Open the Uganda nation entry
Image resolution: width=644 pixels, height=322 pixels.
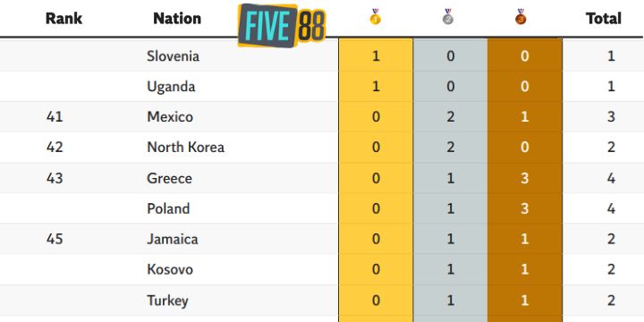pyautogui.click(x=171, y=87)
